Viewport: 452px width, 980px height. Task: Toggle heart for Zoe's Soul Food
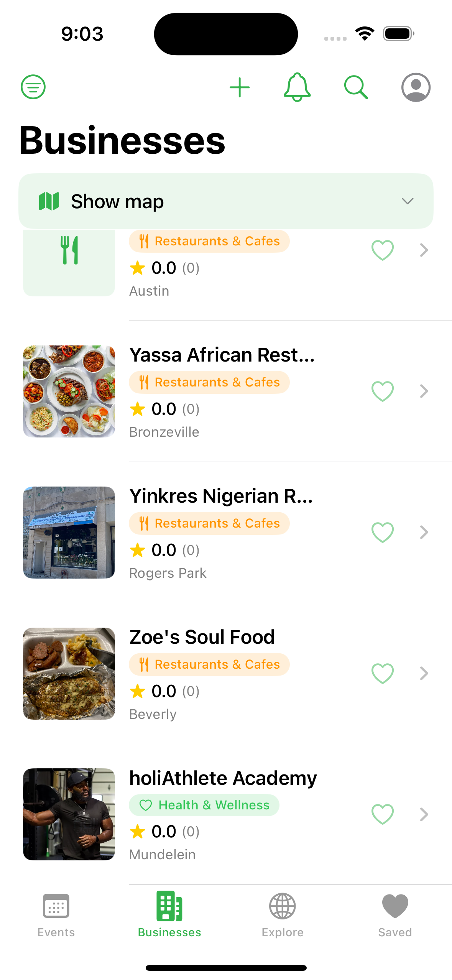click(x=383, y=674)
